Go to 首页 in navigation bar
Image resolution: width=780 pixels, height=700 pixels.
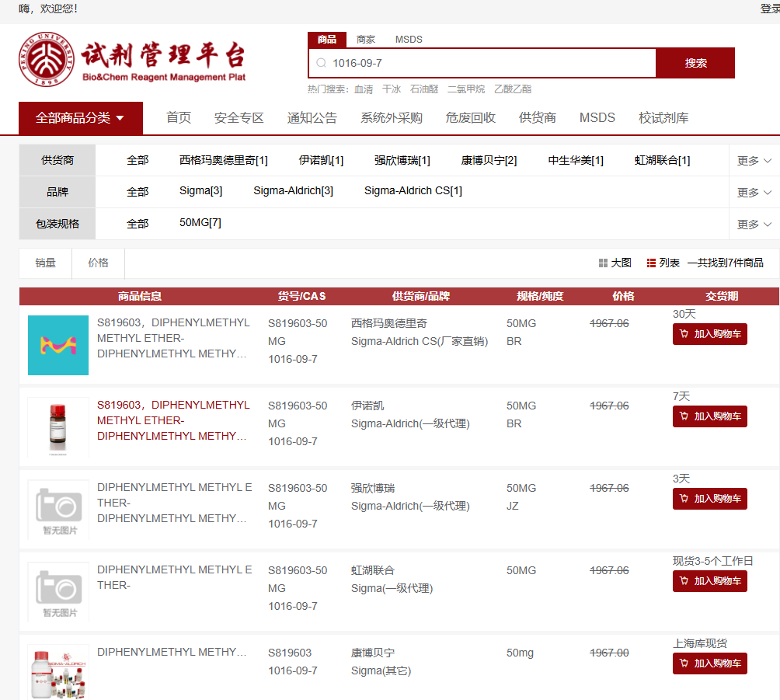[x=179, y=118]
